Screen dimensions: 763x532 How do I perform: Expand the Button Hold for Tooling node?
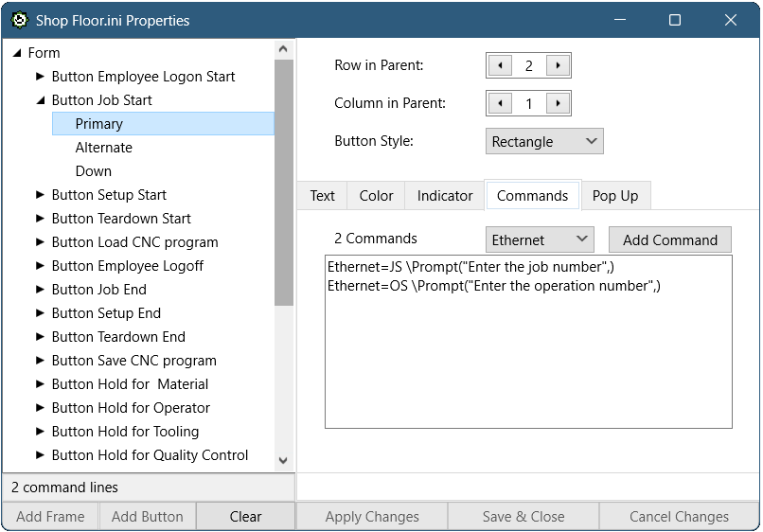(41, 432)
